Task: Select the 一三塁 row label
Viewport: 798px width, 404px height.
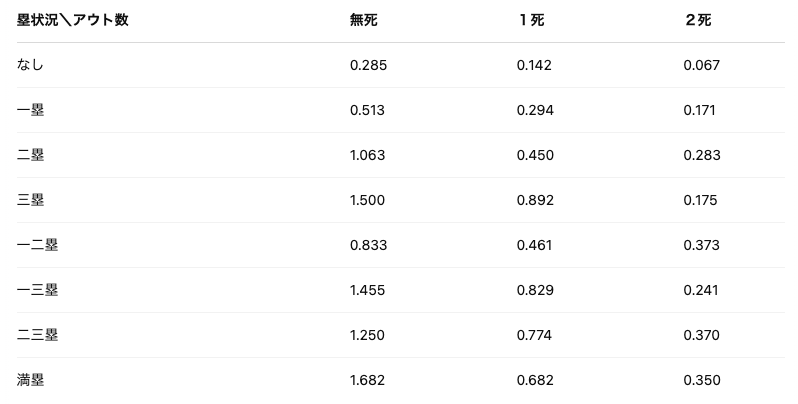Action: [38, 290]
